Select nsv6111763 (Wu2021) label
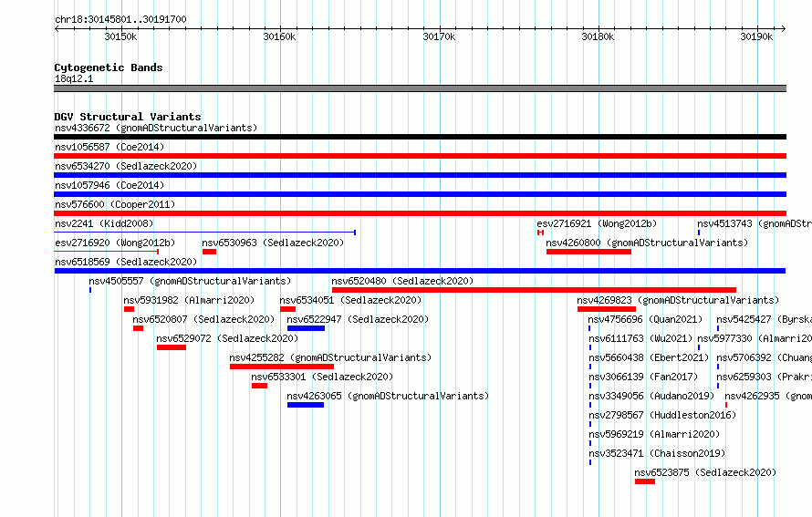The width and height of the screenshot is (812, 517). click(640, 338)
